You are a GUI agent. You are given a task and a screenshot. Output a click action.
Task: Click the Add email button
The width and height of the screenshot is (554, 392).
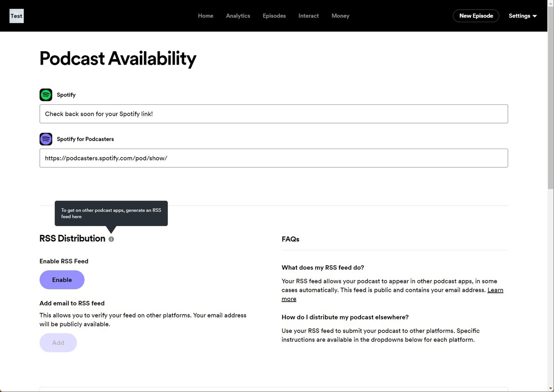(58, 343)
